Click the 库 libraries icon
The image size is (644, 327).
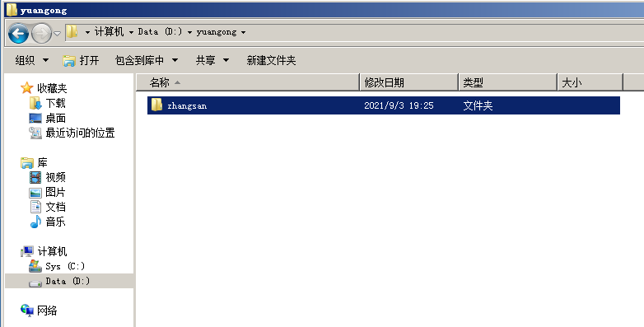(27, 163)
